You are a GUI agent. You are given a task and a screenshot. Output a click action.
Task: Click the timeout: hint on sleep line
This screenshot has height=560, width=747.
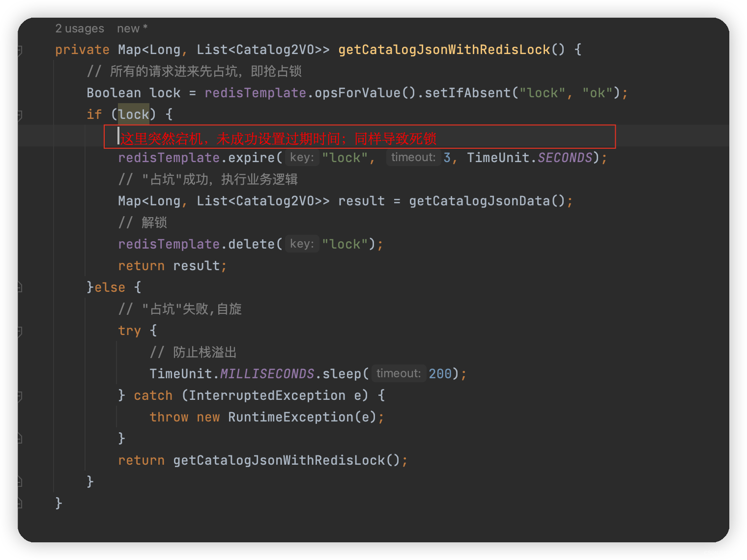click(x=399, y=374)
